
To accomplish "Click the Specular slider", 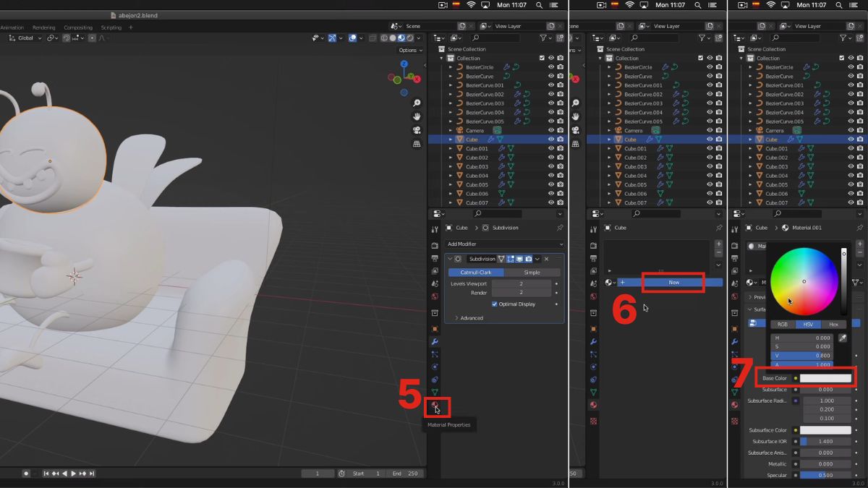I will click(x=825, y=476).
